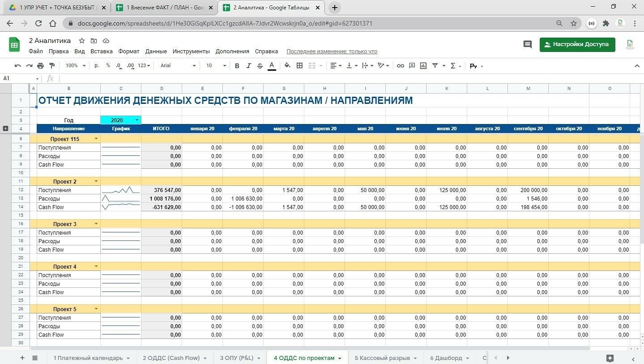
Task: Increase decimal places
Action: (131, 66)
